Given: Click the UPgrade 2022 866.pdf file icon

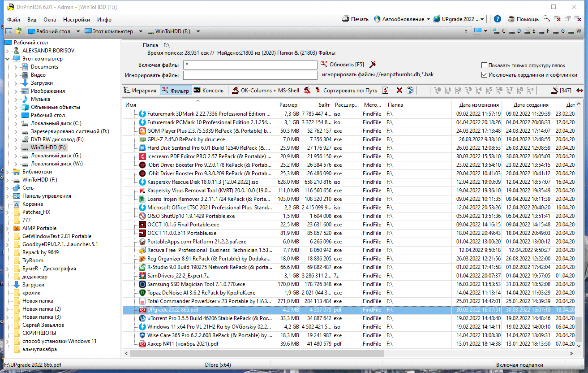Looking at the screenshot, I should (x=142, y=310).
